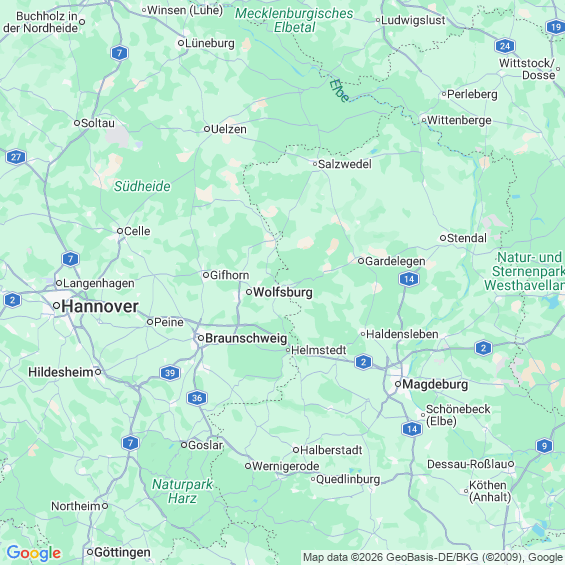Select the Hannover city label
Image resolution: width=565 pixels, height=565 pixels.
point(100,307)
